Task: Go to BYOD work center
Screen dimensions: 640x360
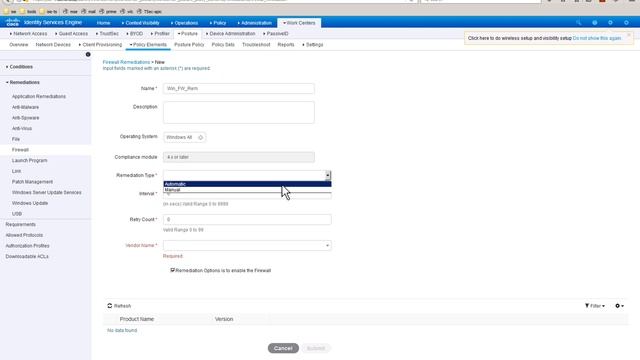Action: 135,33
